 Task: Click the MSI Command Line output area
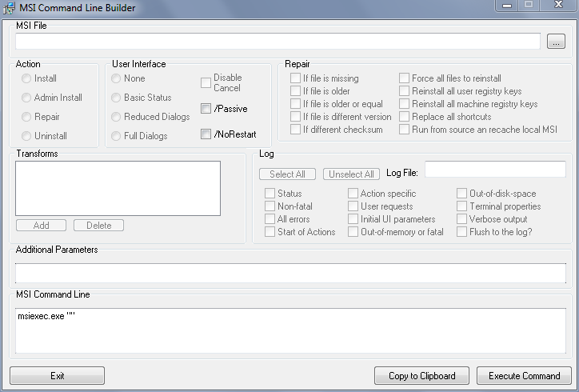(290, 330)
